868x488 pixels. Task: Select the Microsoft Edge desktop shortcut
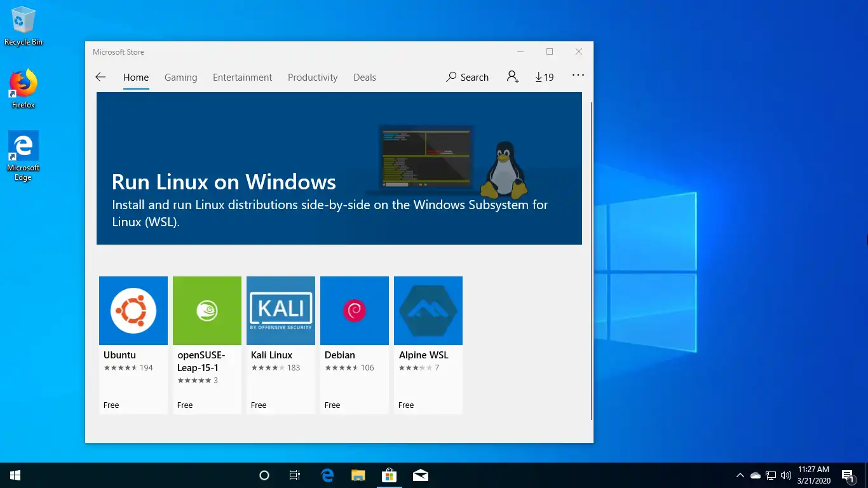pos(24,156)
